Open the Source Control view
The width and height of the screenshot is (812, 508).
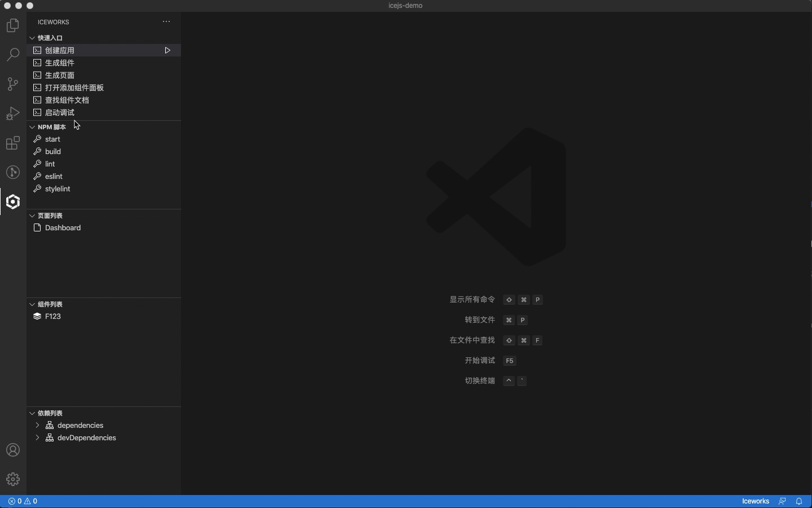[13, 84]
